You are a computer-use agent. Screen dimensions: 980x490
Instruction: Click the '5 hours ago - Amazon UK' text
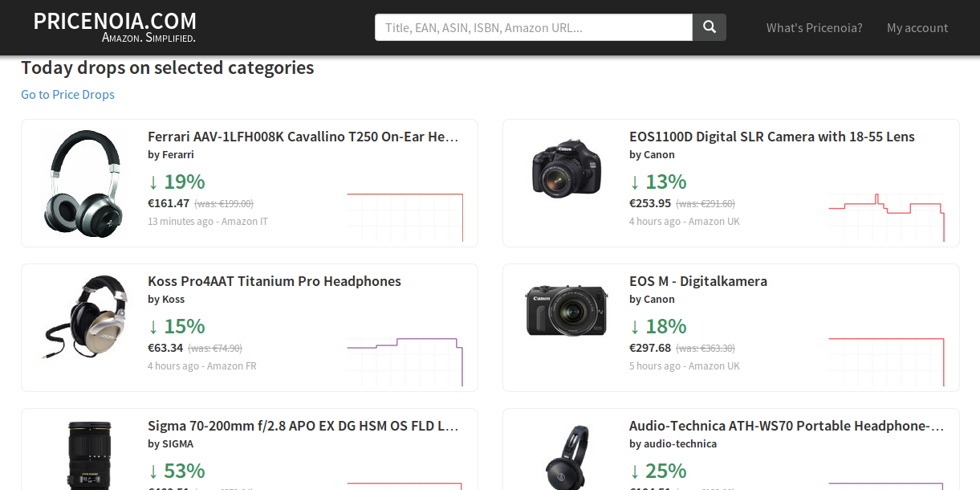[x=685, y=366]
